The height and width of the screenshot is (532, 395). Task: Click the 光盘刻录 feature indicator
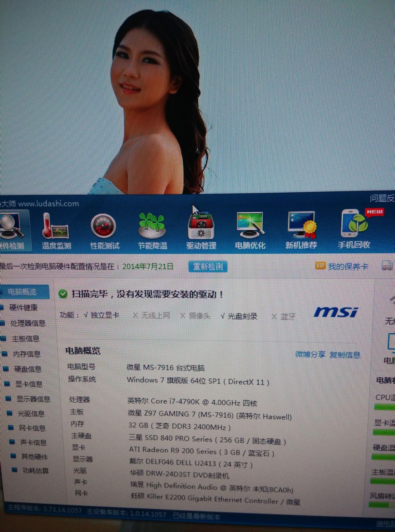tap(239, 316)
